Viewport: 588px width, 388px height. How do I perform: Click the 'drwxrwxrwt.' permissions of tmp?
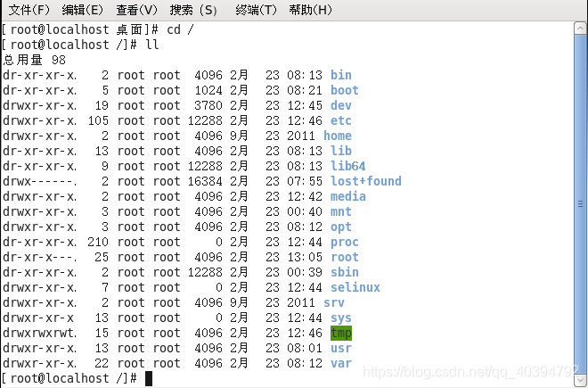coord(40,333)
